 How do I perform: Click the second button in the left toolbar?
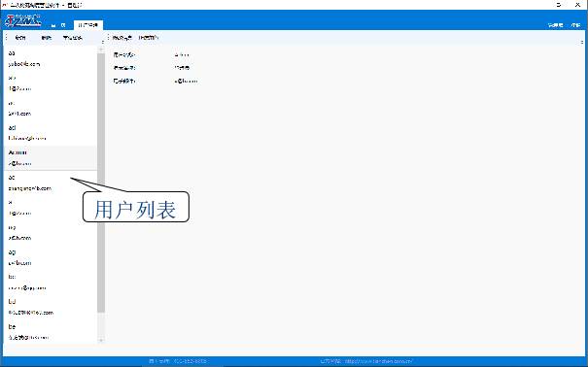click(x=46, y=38)
